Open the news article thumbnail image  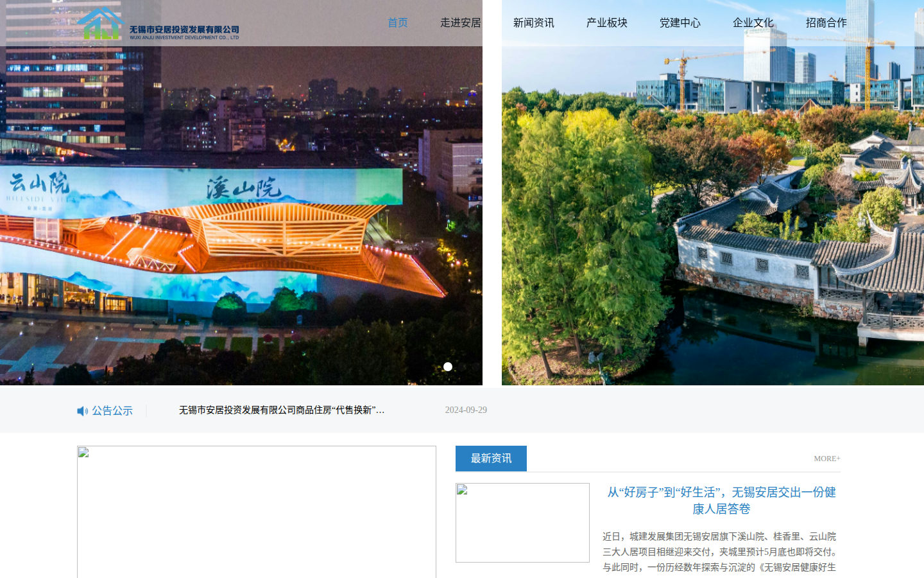[522, 523]
